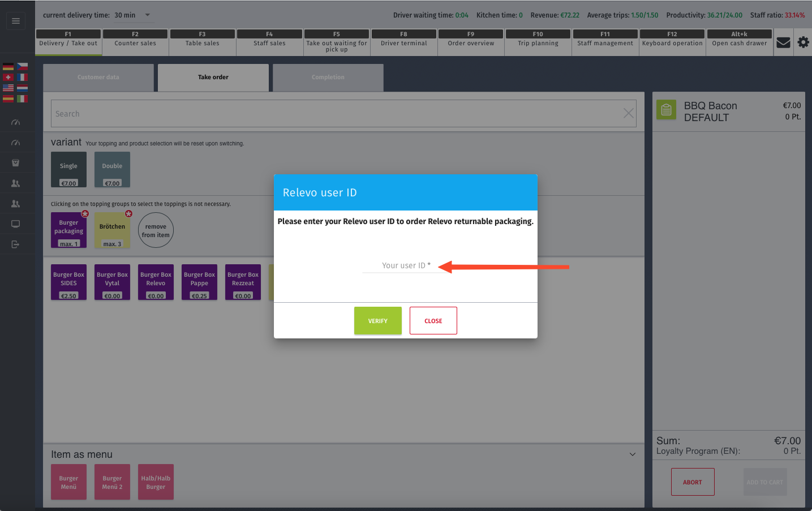
Task: Switch to the Customer data tab
Action: [98, 78]
